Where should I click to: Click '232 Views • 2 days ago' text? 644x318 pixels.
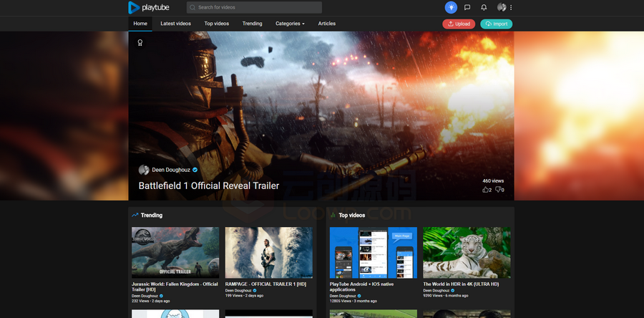[151, 301]
